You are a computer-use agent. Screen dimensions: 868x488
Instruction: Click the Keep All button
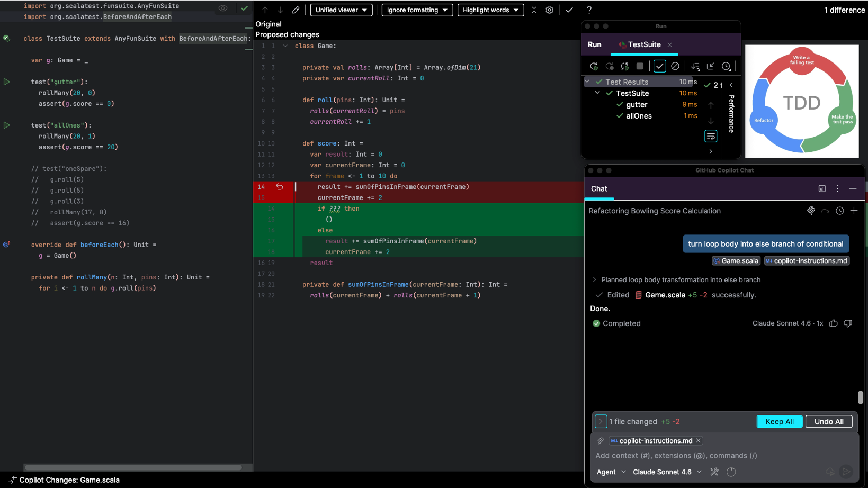coord(779,422)
